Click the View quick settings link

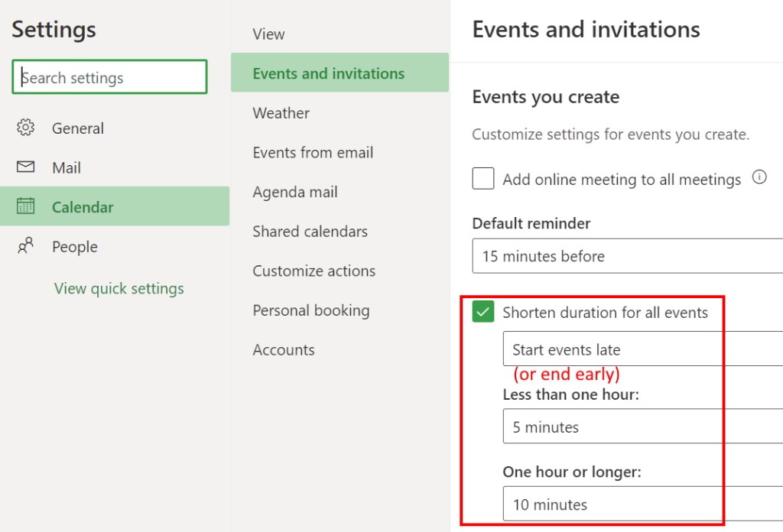[x=119, y=289]
